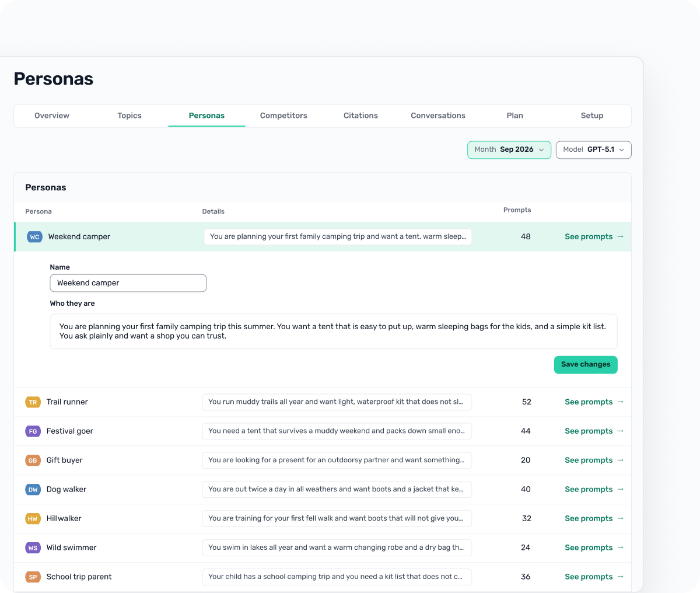Select the Personas tab
Viewport: 700px width, 593px height.
206,116
